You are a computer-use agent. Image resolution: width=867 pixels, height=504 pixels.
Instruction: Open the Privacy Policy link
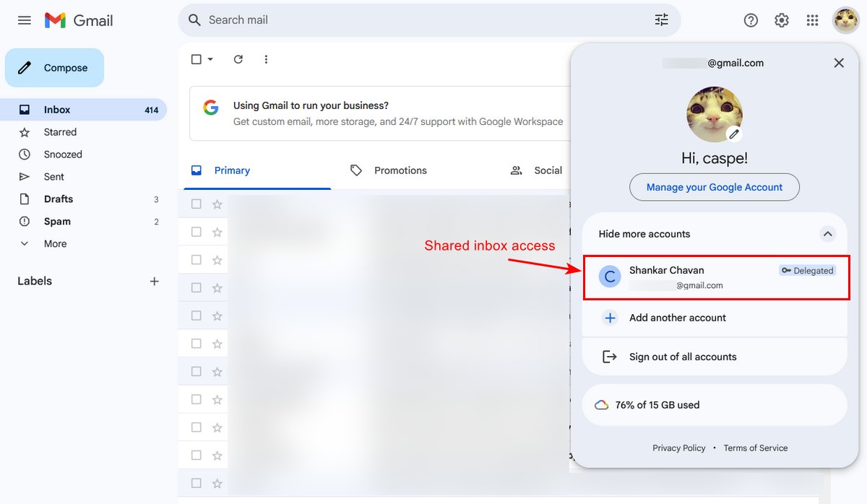[679, 448]
